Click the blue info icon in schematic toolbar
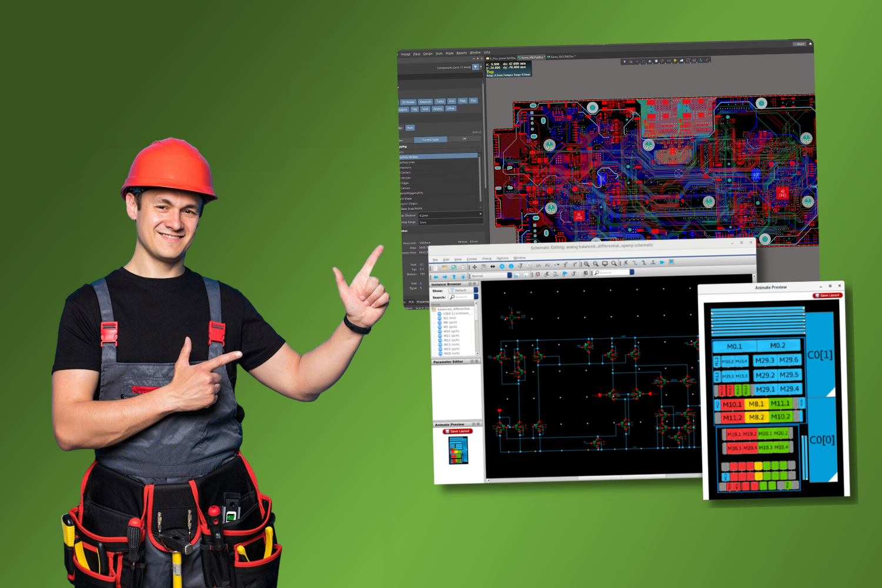The height and width of the screenshot is (588, 882). click(x=511, y=266)
